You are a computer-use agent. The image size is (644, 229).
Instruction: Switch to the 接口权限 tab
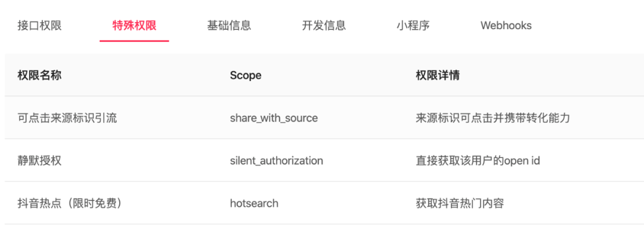point(39,26)
